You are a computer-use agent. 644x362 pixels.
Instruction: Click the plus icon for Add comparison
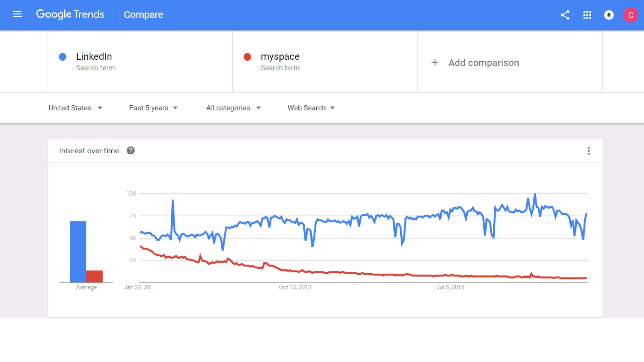[435, 62]
